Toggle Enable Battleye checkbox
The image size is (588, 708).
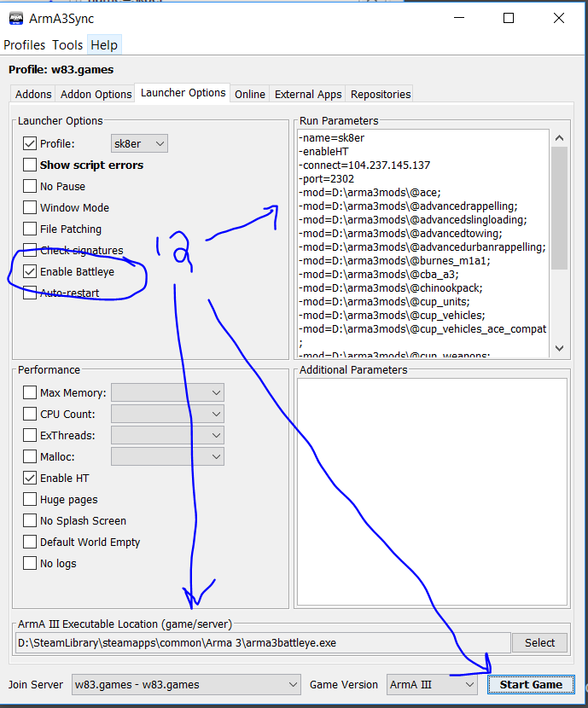click(x=30, y=271)
